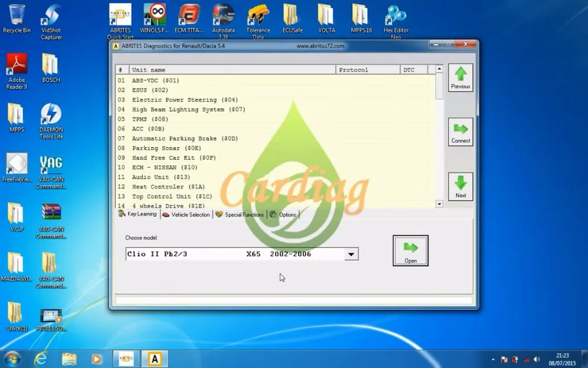
Task: Click the Previous up-arrow button
Action: (460, 78)
